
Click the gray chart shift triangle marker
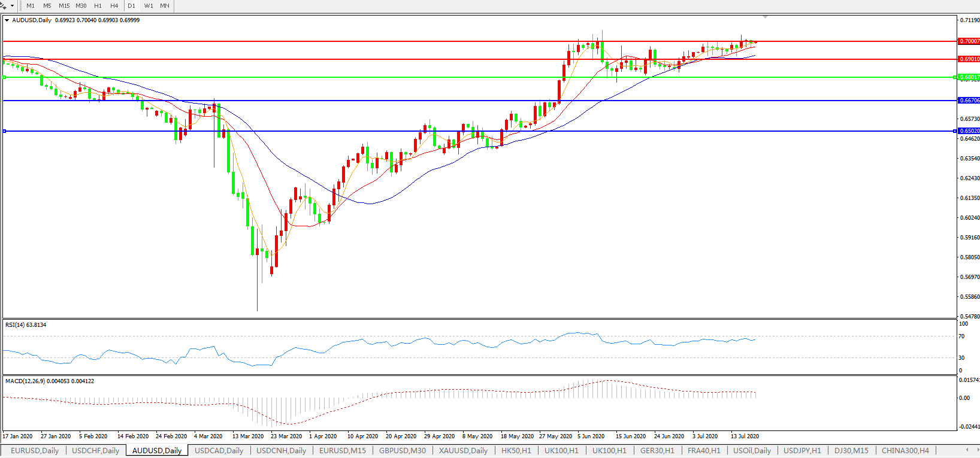click(x=765, y=17)
